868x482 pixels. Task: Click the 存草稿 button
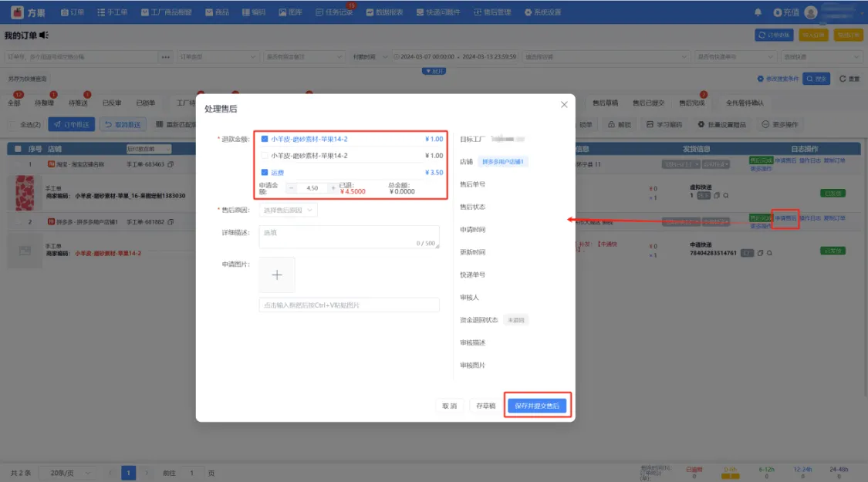point(485,406)
